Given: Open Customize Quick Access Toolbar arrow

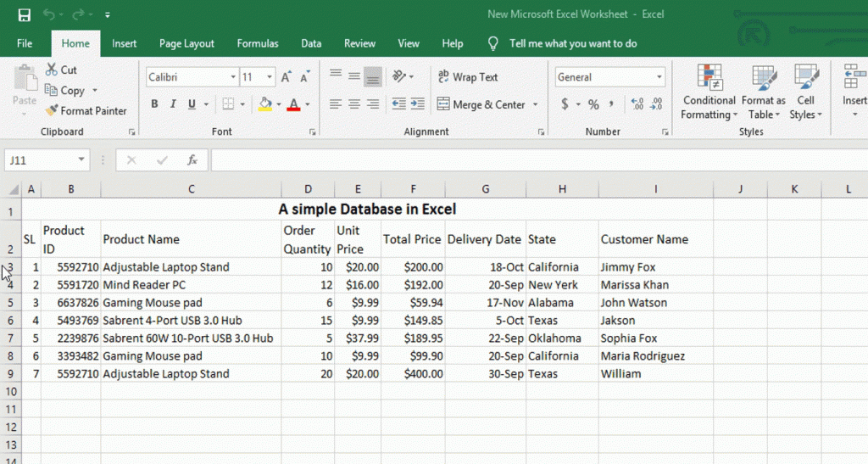Looking at the screenshot, I should tap(108, 15).
